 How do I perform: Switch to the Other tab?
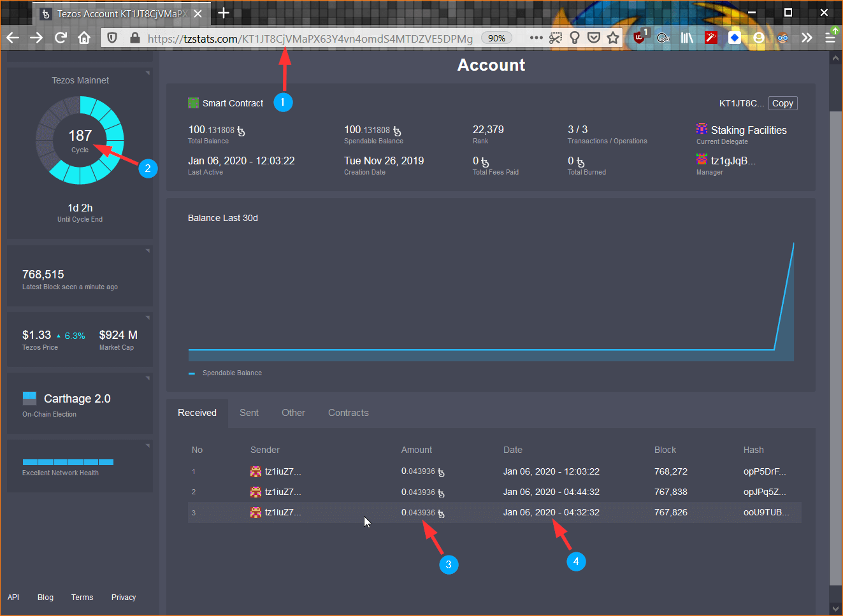293,413
